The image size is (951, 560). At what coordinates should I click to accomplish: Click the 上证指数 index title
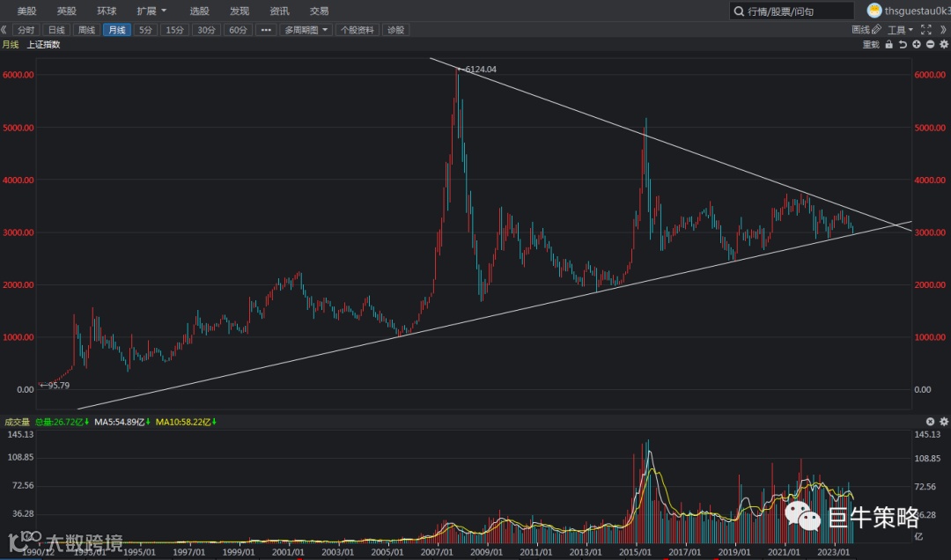(44, 44)
